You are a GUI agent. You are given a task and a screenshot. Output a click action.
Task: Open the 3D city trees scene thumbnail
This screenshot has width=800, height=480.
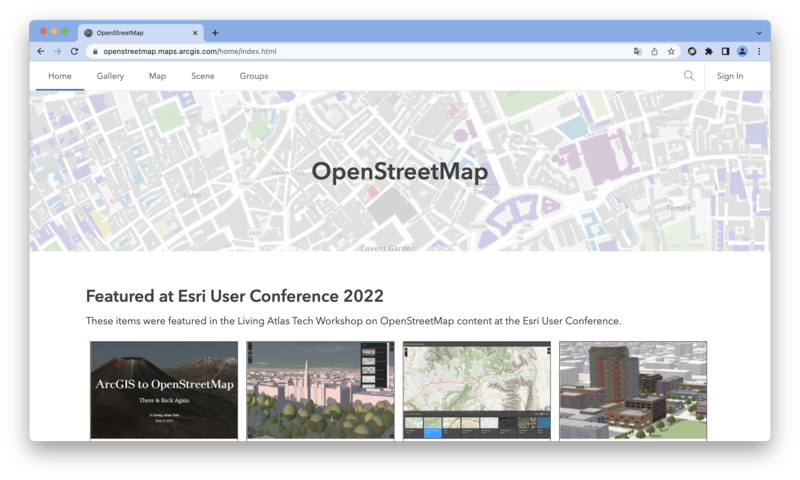320,390
